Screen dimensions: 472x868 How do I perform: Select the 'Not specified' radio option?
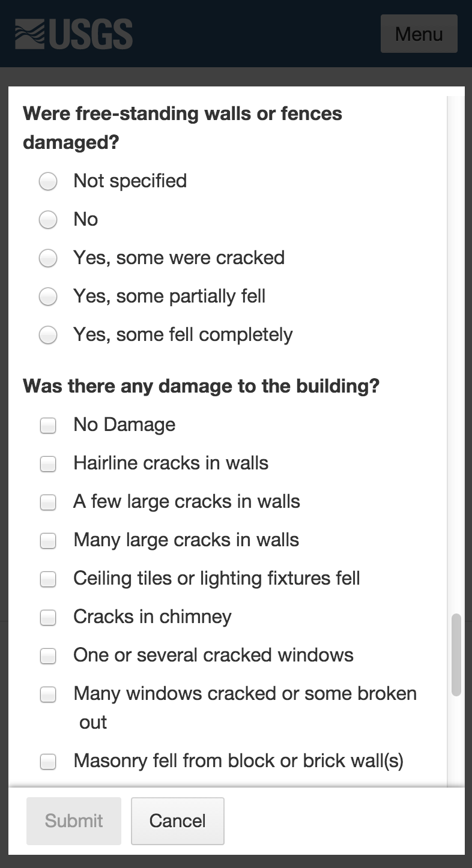point(48,181)
